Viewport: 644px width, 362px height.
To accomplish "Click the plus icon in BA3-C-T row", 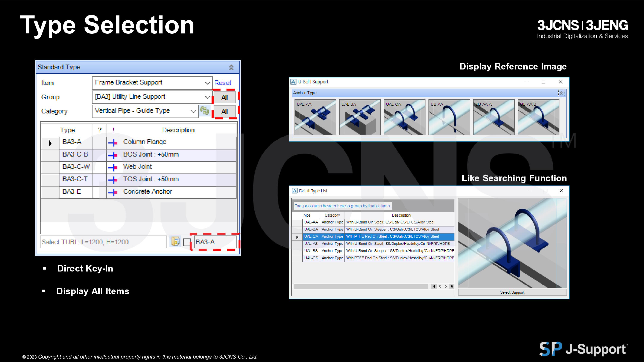I will point(113,180).
